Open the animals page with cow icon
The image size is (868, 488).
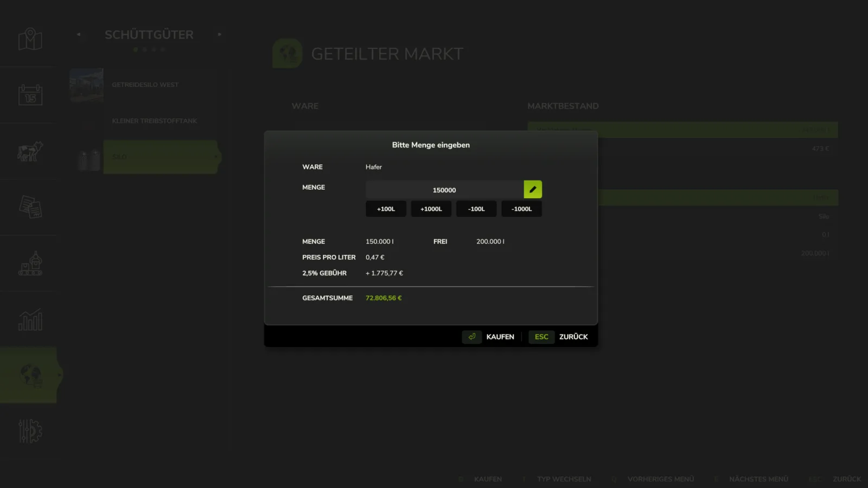[x=30, y=151]
